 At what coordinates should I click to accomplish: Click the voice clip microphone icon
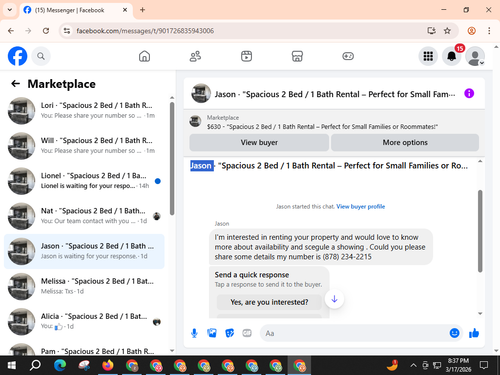click(x=194, y=333)
